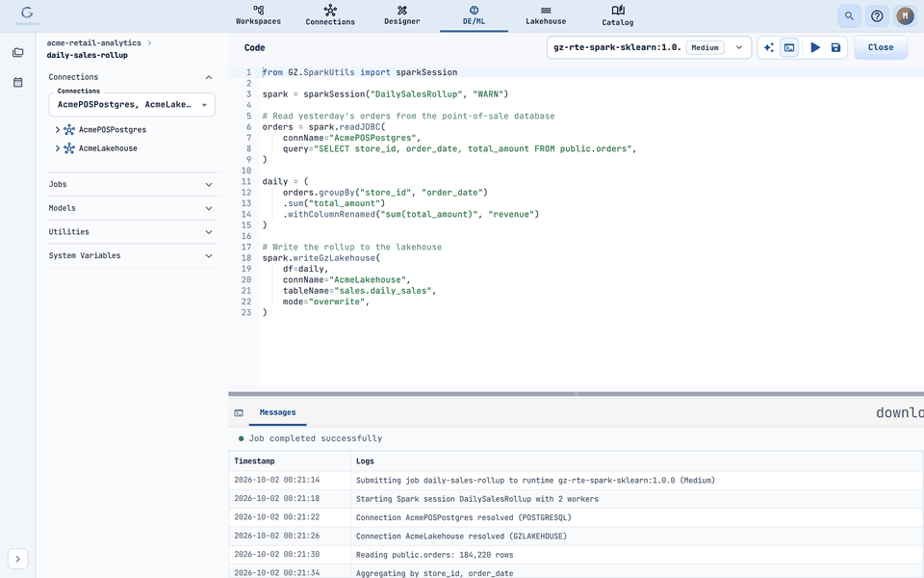Select the Messages tab
This screenshot has height=578, width=924.
click(x=277, y=413)
